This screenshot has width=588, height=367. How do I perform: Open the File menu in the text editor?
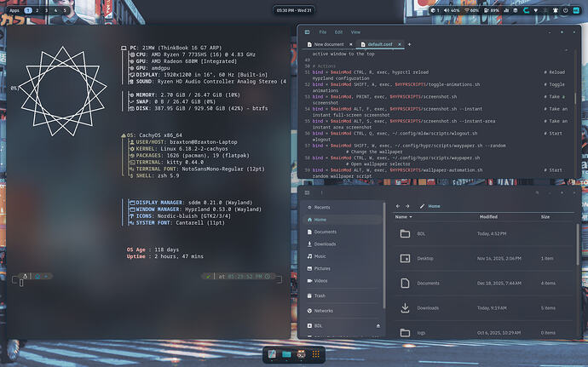322,32
